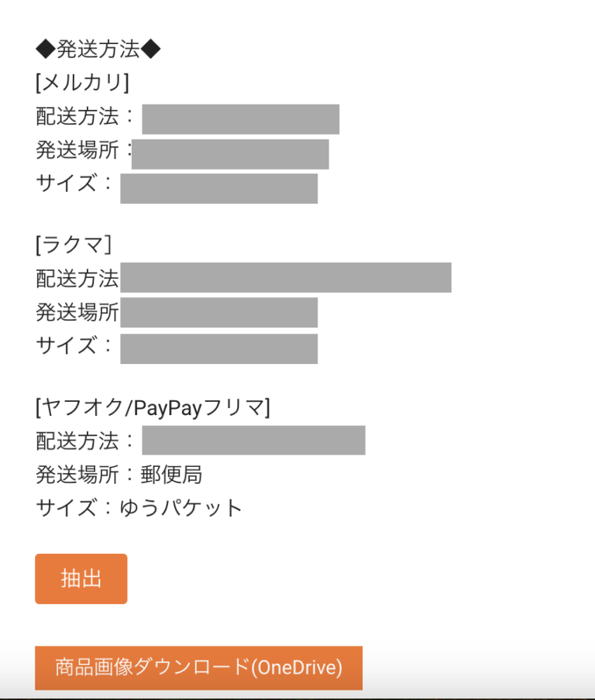Click the 抽出 button

(81, 578)
